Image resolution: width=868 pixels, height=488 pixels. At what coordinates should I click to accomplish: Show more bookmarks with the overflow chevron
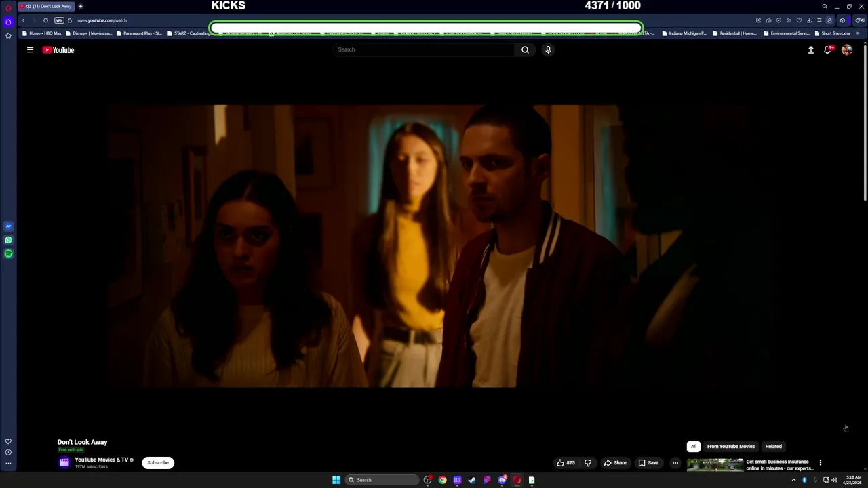pyautogui.click(x=858, y=33)
